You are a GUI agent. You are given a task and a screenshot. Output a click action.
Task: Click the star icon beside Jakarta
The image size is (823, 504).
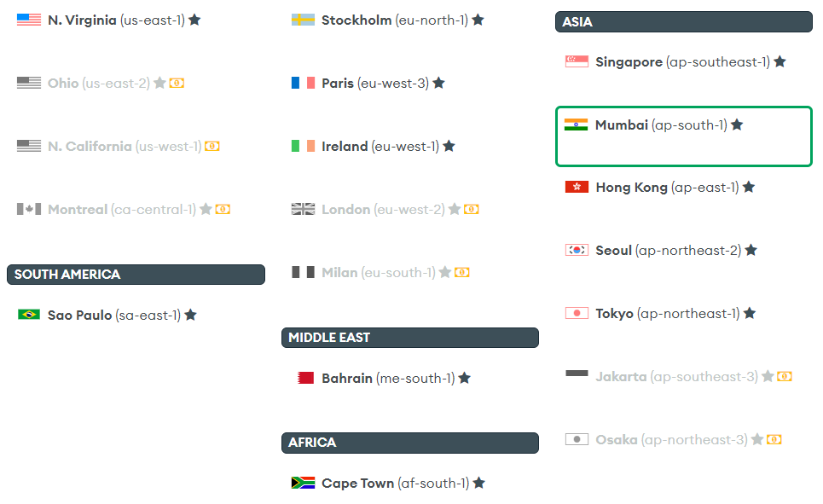[x=768, y=376]
